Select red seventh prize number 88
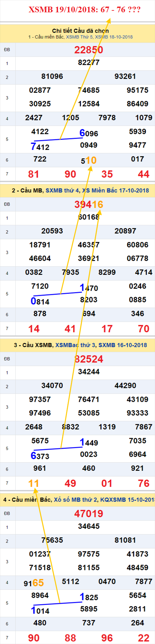The image size is (155, 644). click(70, 638)
